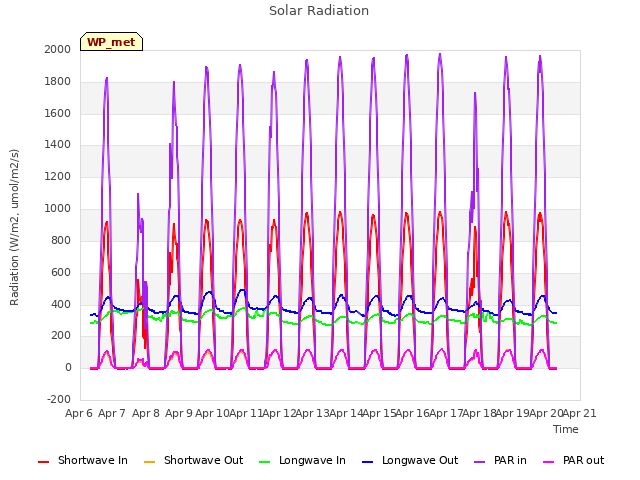
Task: Click the 1400 y-axis tick label
Action: [x=58, y=144]
